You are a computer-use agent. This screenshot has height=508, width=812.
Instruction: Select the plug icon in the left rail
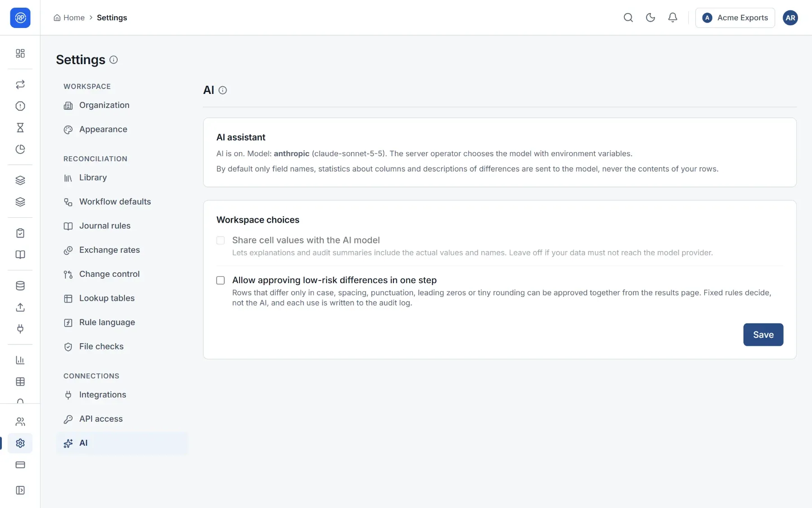click(x=20, y=329)
